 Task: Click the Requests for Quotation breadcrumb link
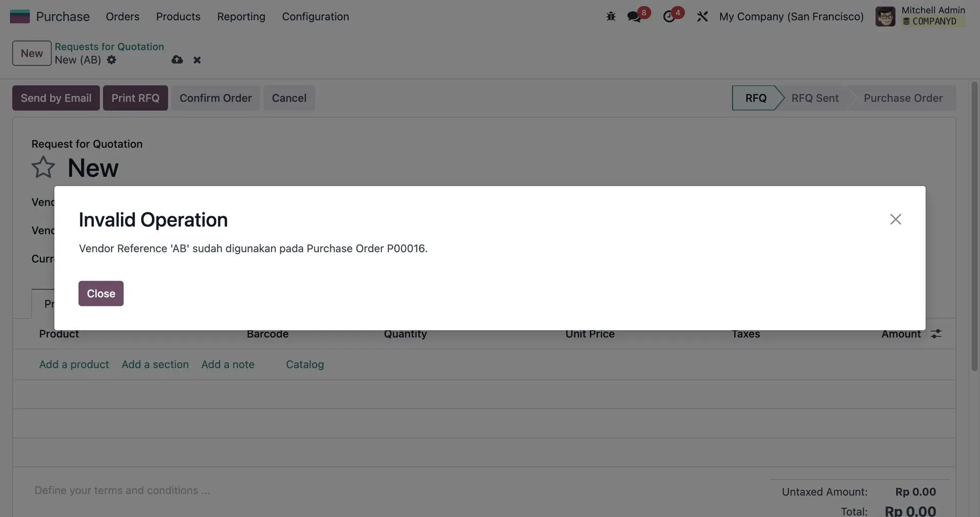pyautogui.click(x=109, y=46)
